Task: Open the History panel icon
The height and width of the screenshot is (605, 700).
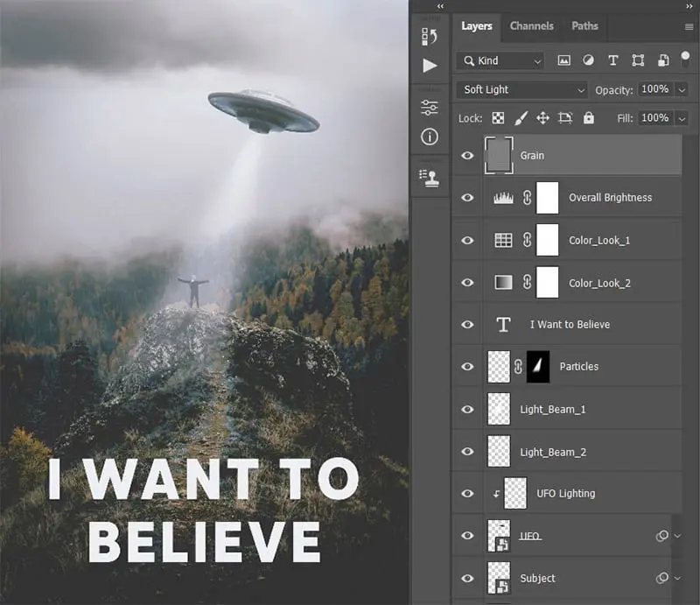Action: (x=430, y=37)
